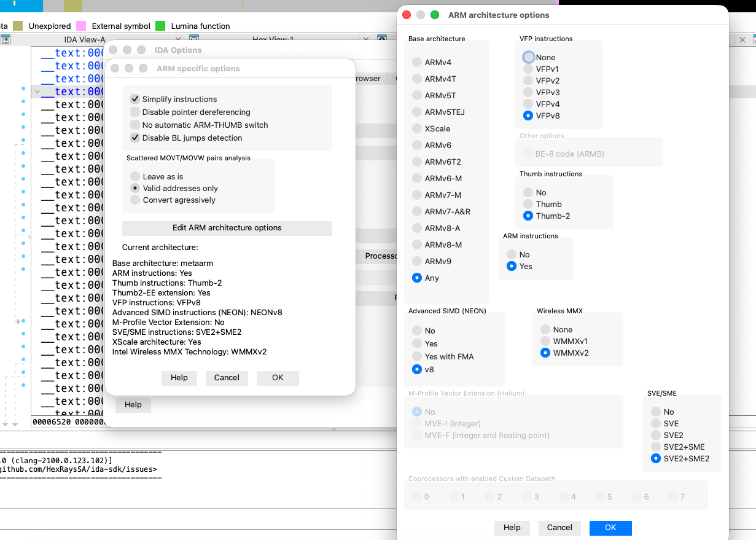This screenshot has width=756, height=540.
Task: Click the Lumina function green swatch
Action: [x=160, y=26]
